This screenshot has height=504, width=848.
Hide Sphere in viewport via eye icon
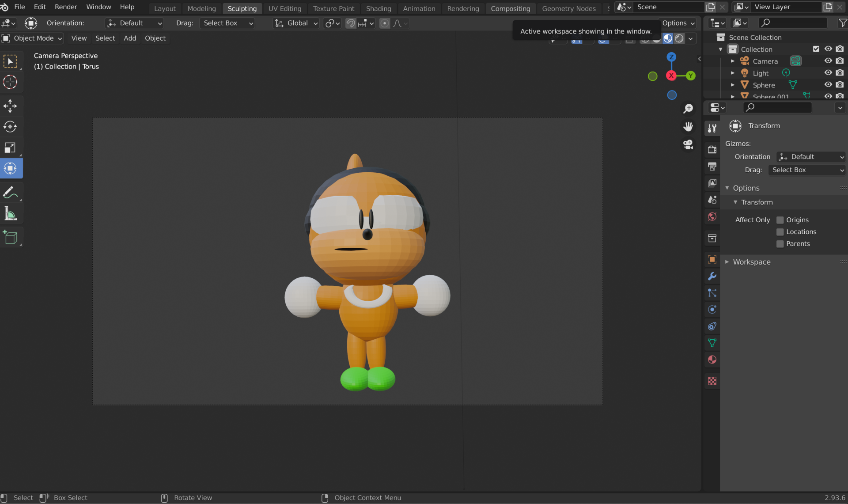pyautogui.click(x=828, y=85)
